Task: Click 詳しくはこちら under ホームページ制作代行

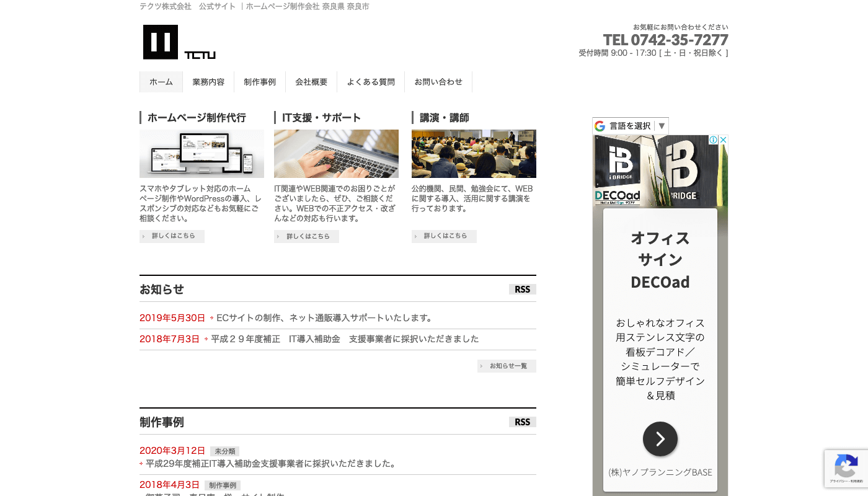Action: coord(172,236)
